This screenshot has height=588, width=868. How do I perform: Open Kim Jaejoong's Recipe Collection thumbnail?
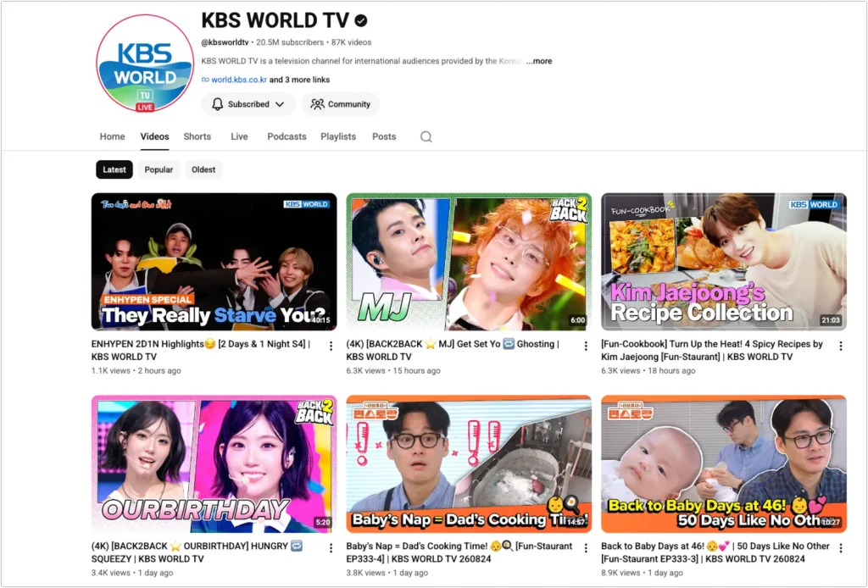[x=724, y=262]
